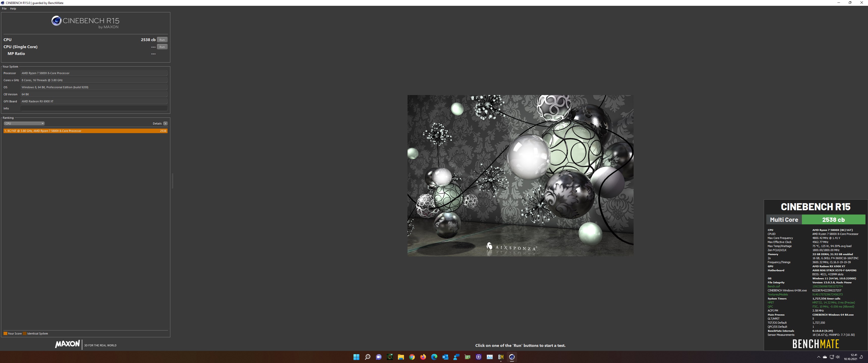Click the CPU score '2538 cb' text
Image resolution: width=868 pixels, height=363 pixels.
coord(148,40)
